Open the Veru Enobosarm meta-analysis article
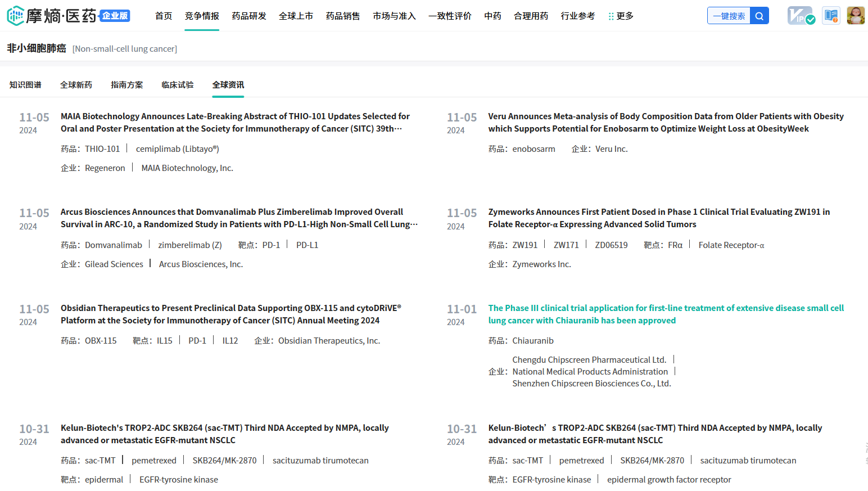 point(666,123)
